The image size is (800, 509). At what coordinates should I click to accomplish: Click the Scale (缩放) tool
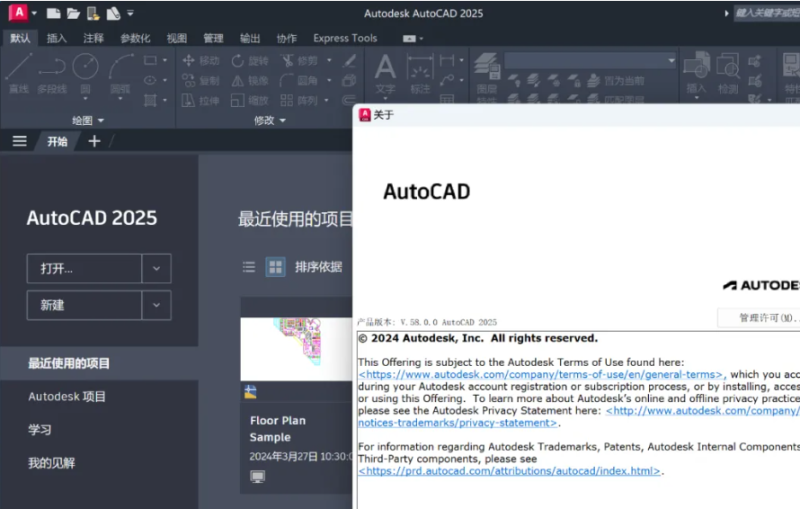coord(249,100)
